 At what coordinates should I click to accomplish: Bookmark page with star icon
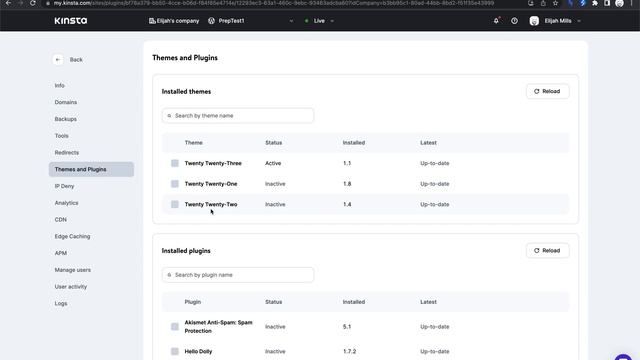[556, 3]
